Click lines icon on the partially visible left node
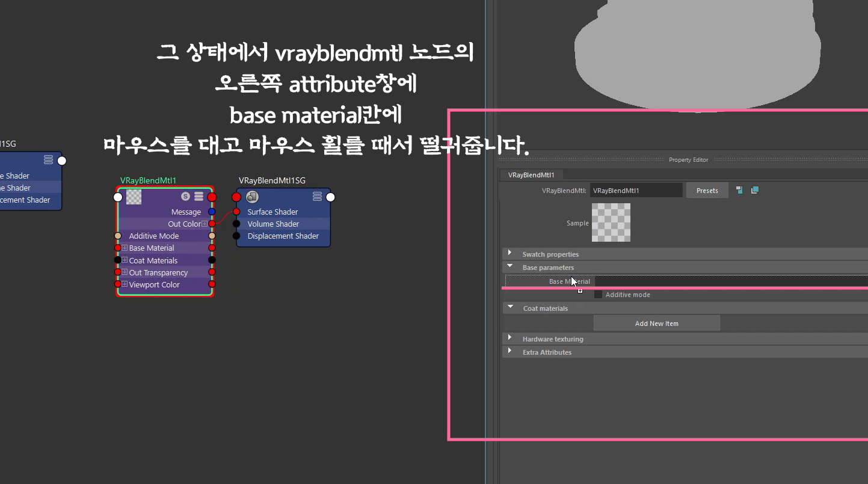 48,160
